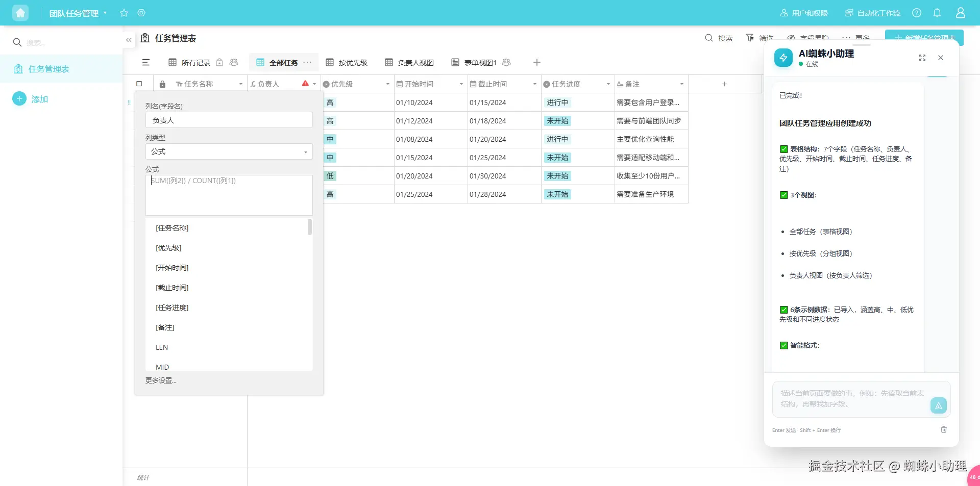Click the members icon beside 所有记录
This screenshot has width=980, height=486.
[x=234, y=62]
